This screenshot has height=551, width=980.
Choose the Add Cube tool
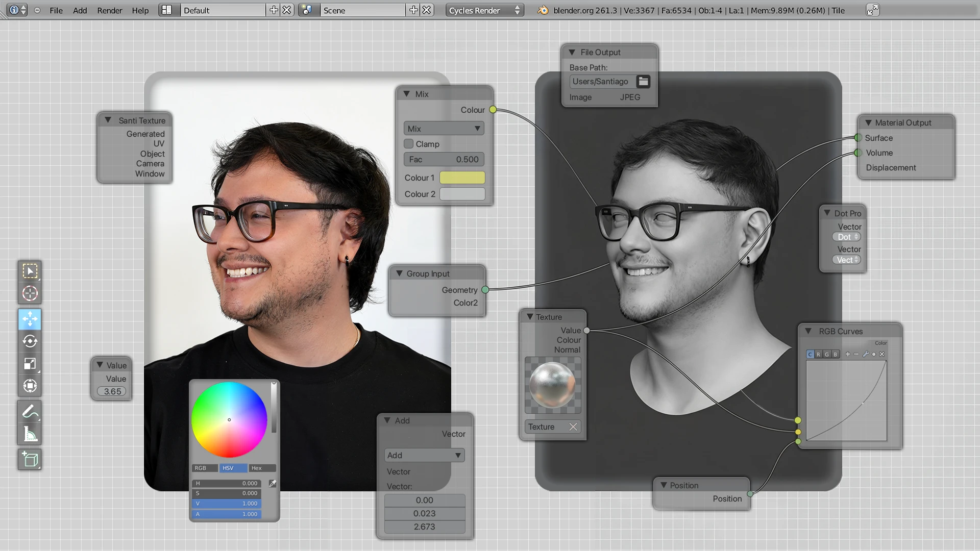tap(29, 459)
